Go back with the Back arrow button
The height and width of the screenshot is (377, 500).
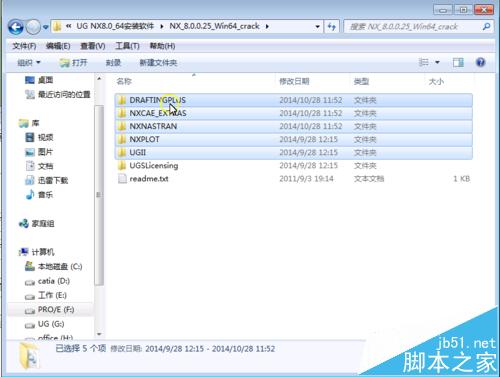(x=16, y=27)
